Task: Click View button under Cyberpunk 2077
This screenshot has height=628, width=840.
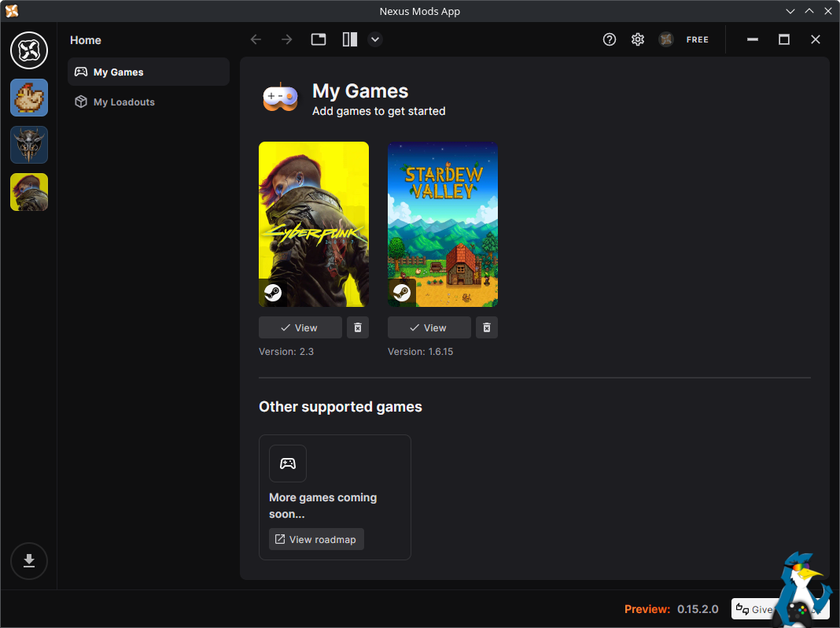Action: pos(300,327)
